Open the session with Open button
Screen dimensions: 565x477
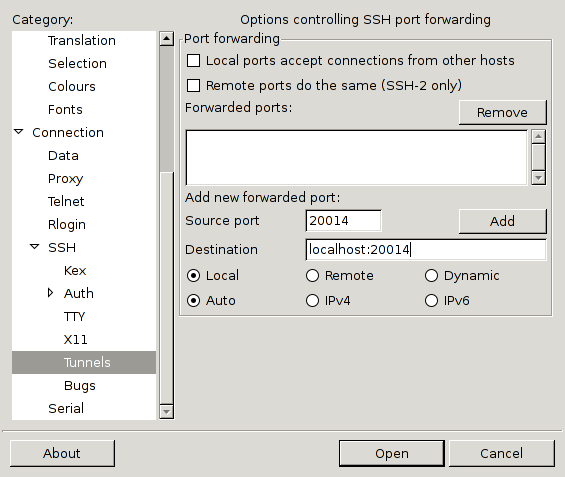(x=392, y=453)
